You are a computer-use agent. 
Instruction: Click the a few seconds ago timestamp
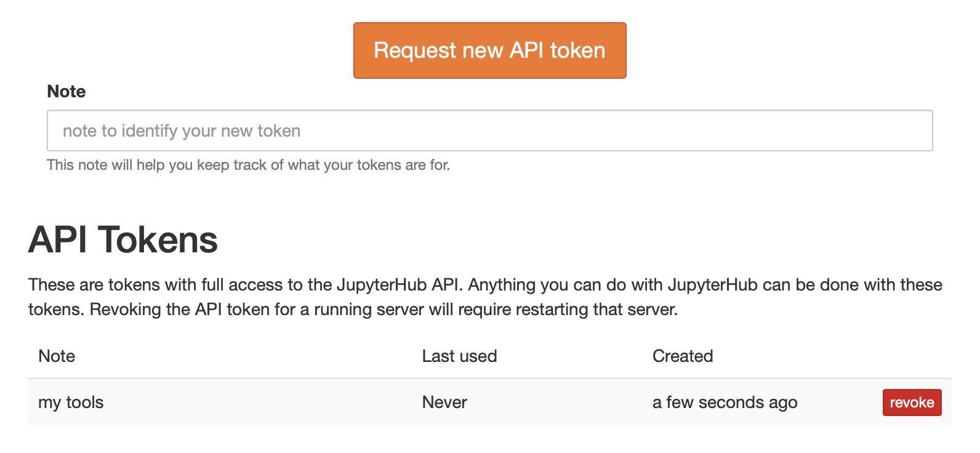725,403
